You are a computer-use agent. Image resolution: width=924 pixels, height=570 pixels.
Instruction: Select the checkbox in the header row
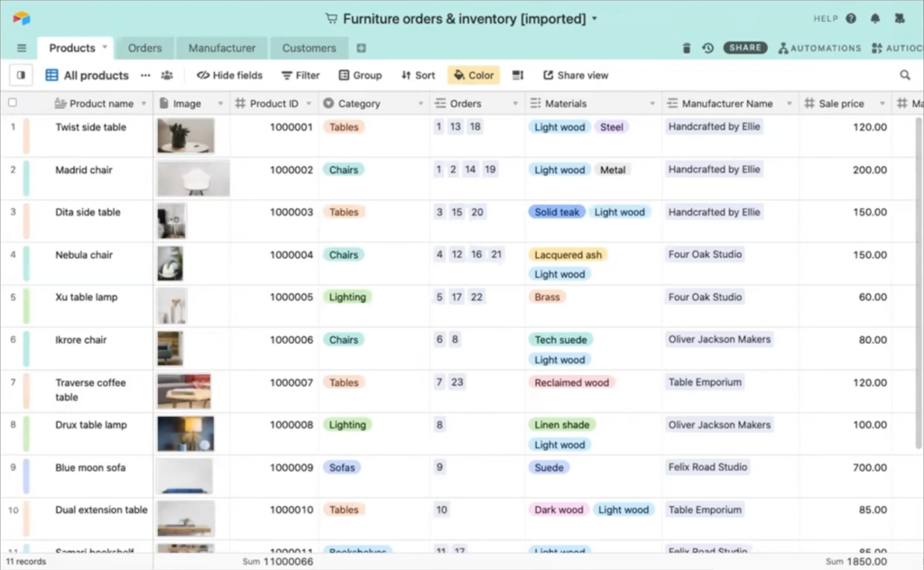coord(12,103)
